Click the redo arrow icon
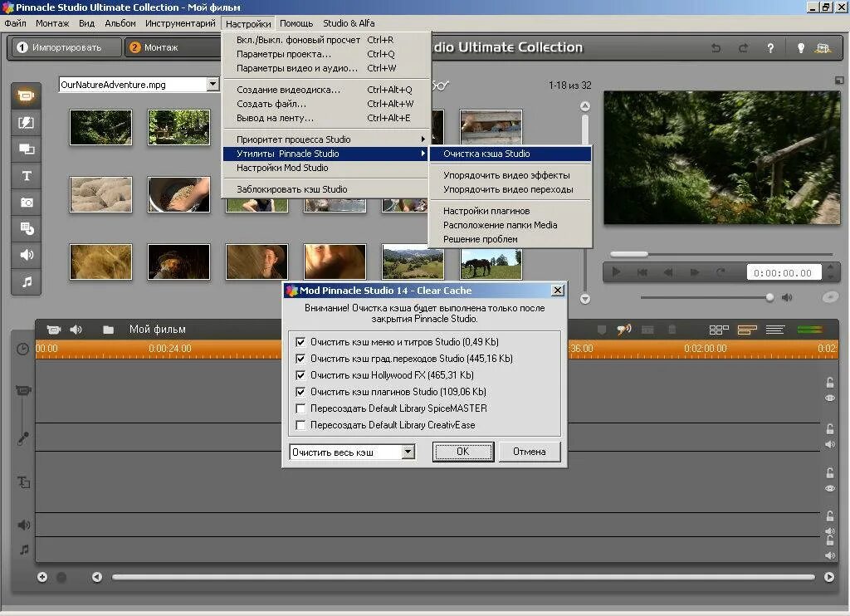Viewport: 850px width, 616px height. pyautogui.click(x=743, y=47)
